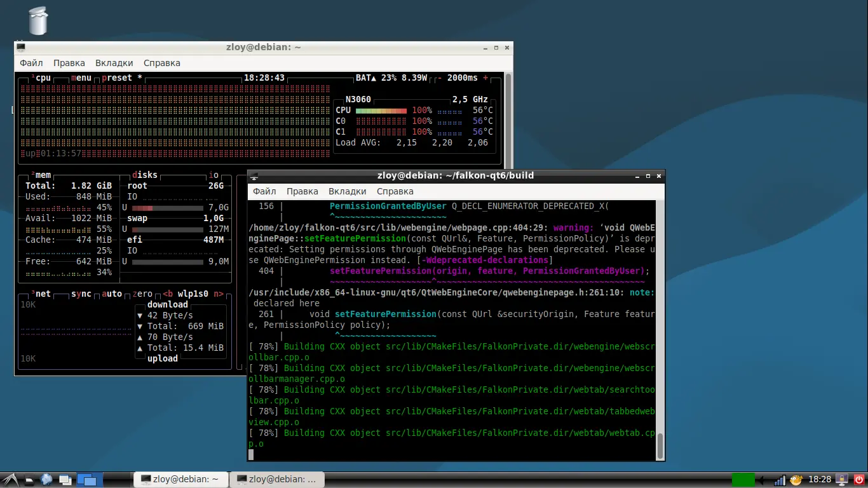Toggle the auto option in btop net panel
Viewport: 868px width, 488px height.
click(112, 294)
